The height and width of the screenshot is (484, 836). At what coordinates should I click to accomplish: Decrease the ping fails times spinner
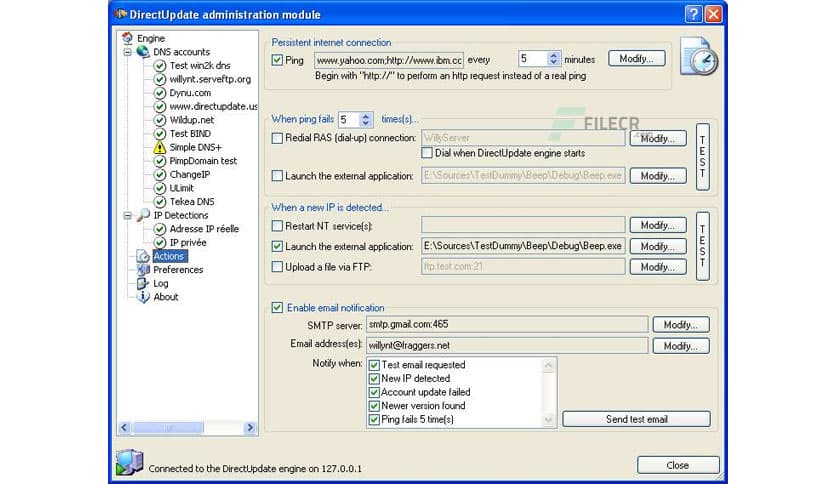point(366,123)
